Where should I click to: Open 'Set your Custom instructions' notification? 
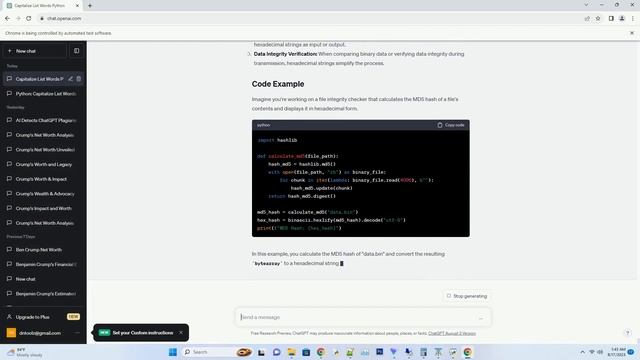point(142,333)
